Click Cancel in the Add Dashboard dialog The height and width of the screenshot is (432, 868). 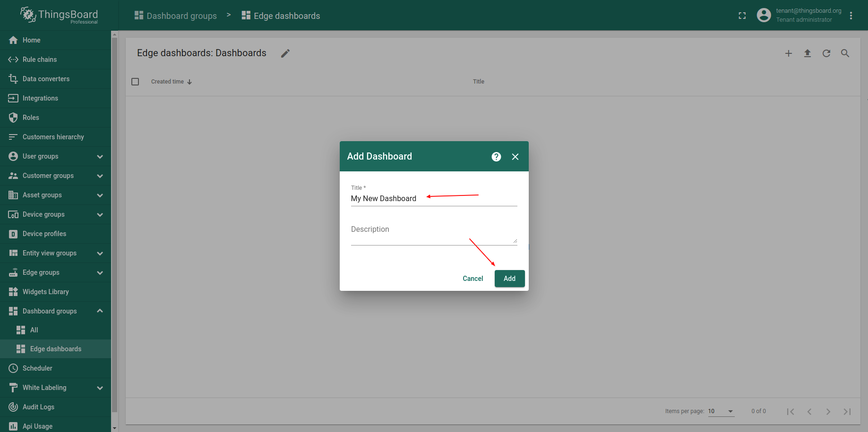[x=473, y=279]
